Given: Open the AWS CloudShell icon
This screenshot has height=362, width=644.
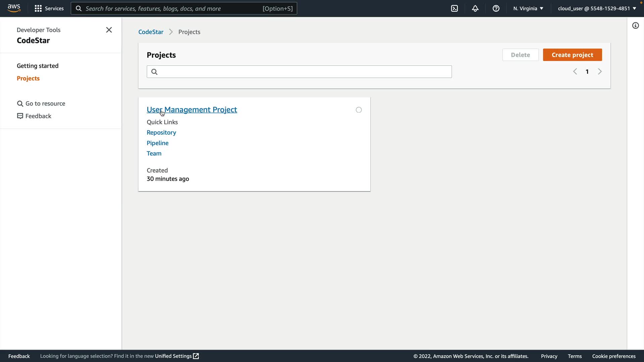Looking at the screenshot, I should point(454,8).
